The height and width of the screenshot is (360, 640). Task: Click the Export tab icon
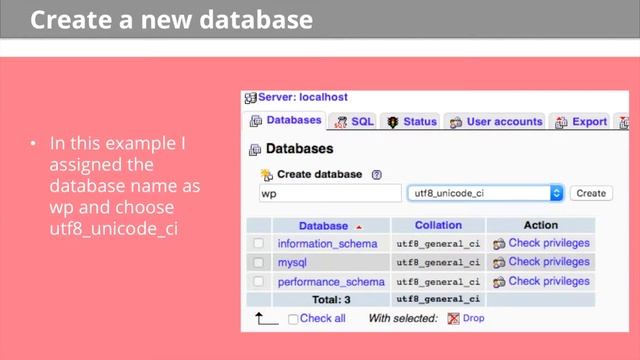pos(561,122)
